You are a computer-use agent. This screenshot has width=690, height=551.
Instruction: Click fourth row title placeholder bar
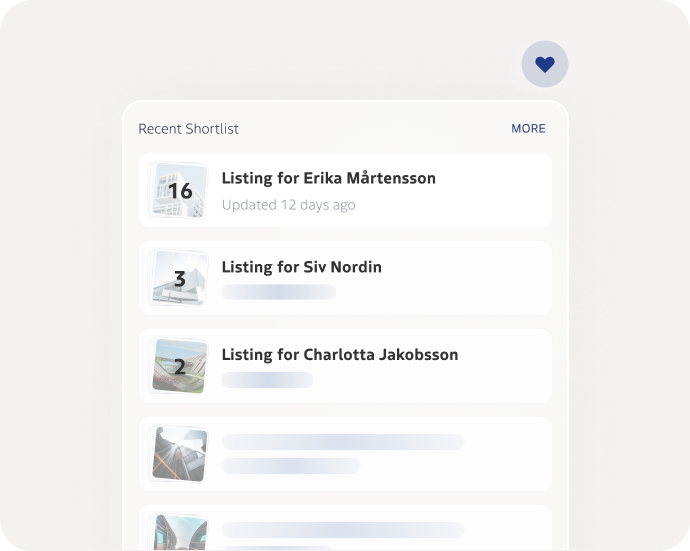[x=342, y=442]
